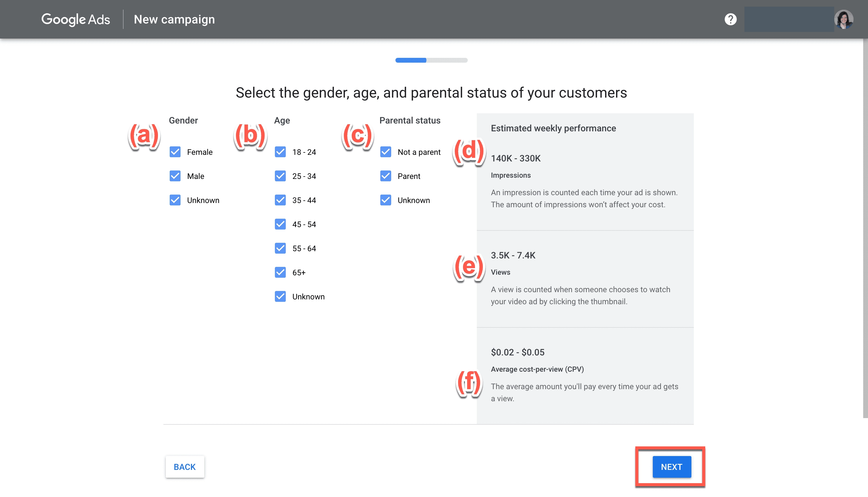Toggle the Unknown age checkbox
Image resolution: width=868 pixels, height=497 pixels.
coord(280,296)
